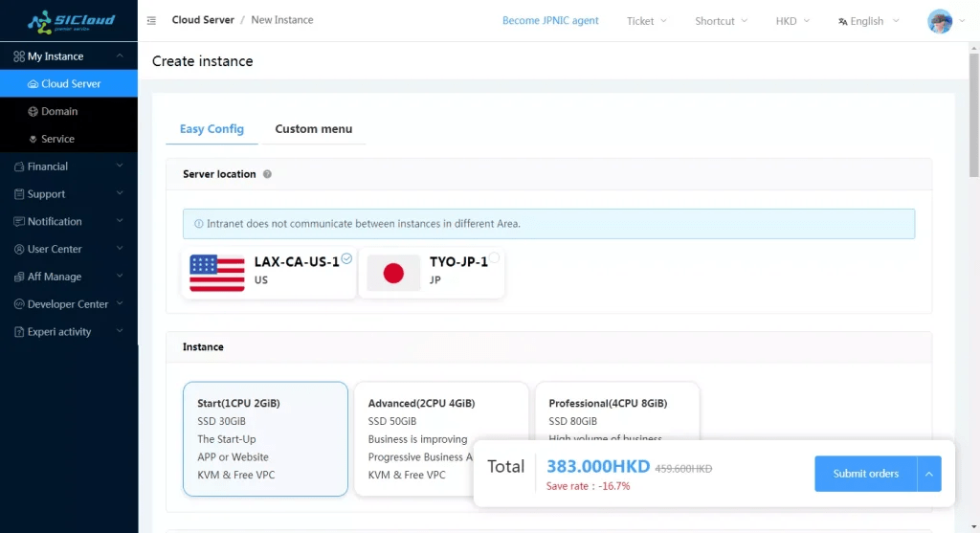Select the TYO-JP-1 location radio
Viewport: 980px width, 533px height.
[495, 257]
